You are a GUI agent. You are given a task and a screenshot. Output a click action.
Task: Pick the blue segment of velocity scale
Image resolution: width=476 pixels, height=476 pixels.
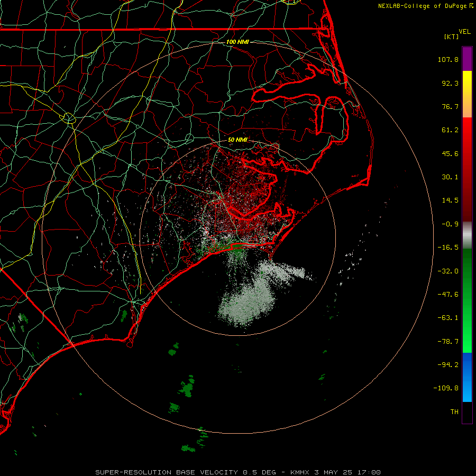(x=467, y=377)
